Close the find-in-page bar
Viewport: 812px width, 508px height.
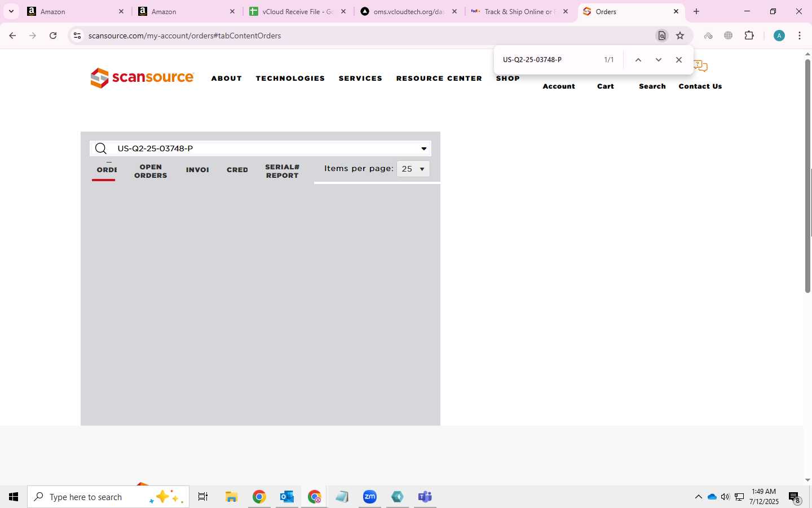(679, 60)
